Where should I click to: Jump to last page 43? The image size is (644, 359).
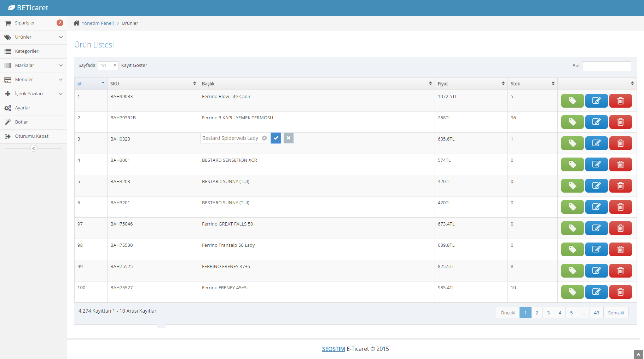point(597,313)
